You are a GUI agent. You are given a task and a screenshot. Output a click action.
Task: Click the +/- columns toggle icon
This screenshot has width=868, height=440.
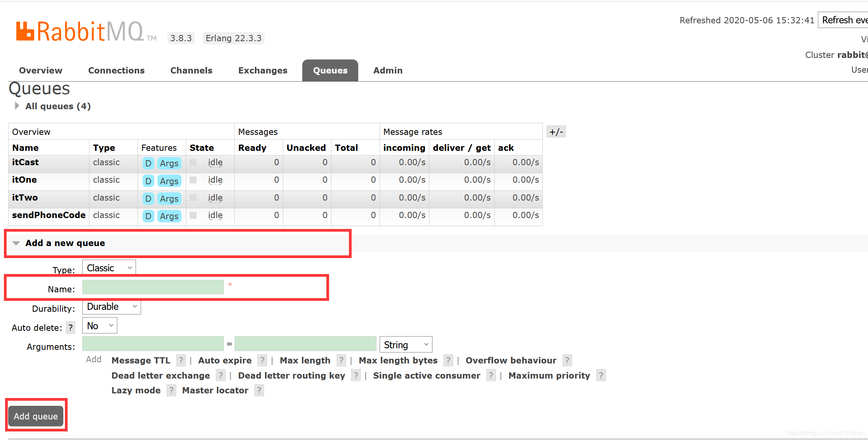coord(555,131)
